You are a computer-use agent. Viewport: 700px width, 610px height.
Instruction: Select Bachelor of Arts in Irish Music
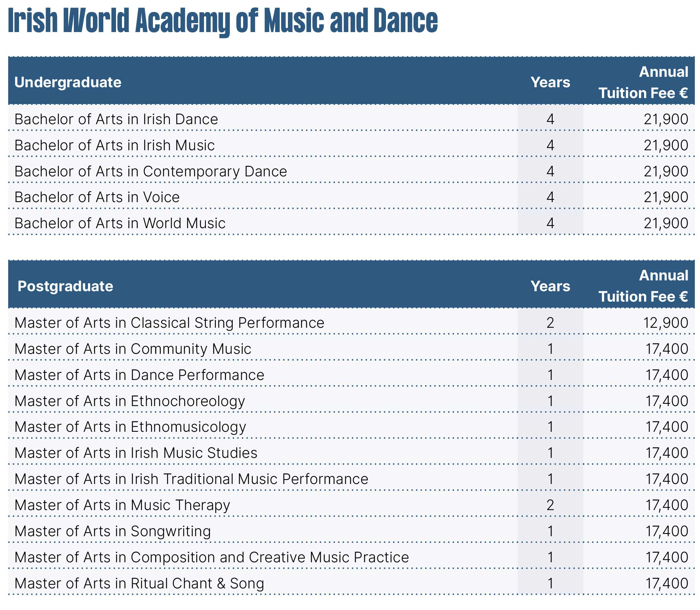(x=114, y=145)
